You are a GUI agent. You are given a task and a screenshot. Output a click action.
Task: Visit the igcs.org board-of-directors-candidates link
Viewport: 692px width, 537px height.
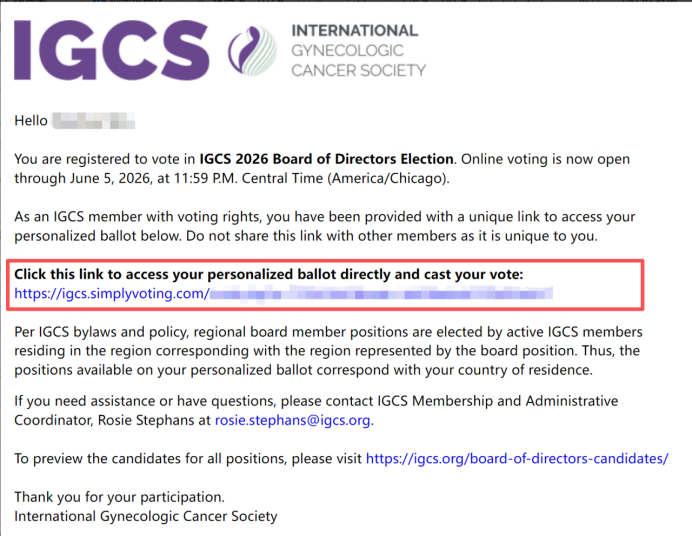(x=517, y=458)
